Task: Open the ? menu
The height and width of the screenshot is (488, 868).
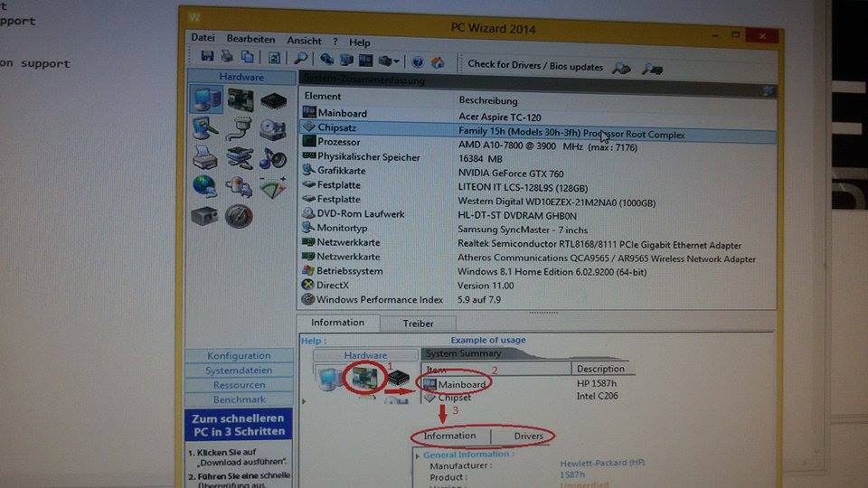Action: (335, 42)
